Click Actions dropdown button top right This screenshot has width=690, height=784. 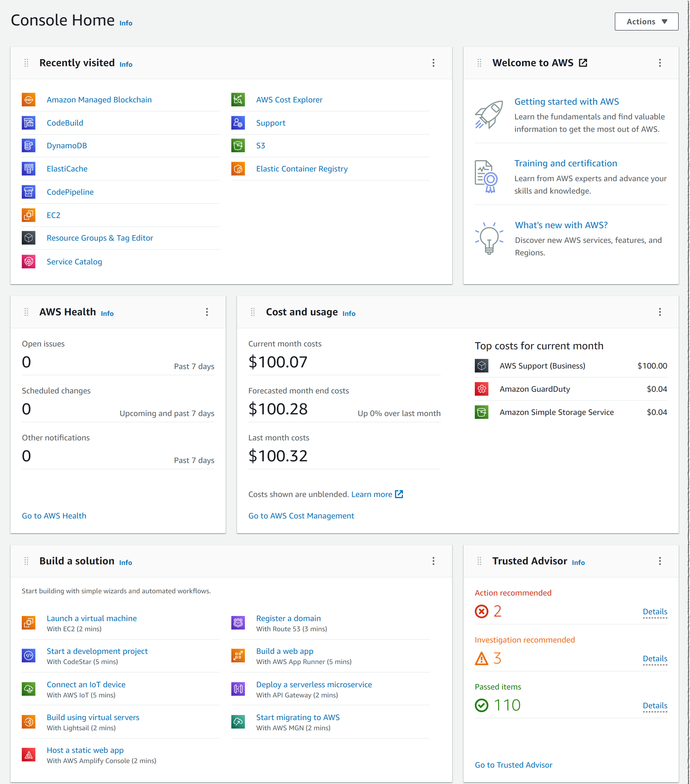pos(646,21)
